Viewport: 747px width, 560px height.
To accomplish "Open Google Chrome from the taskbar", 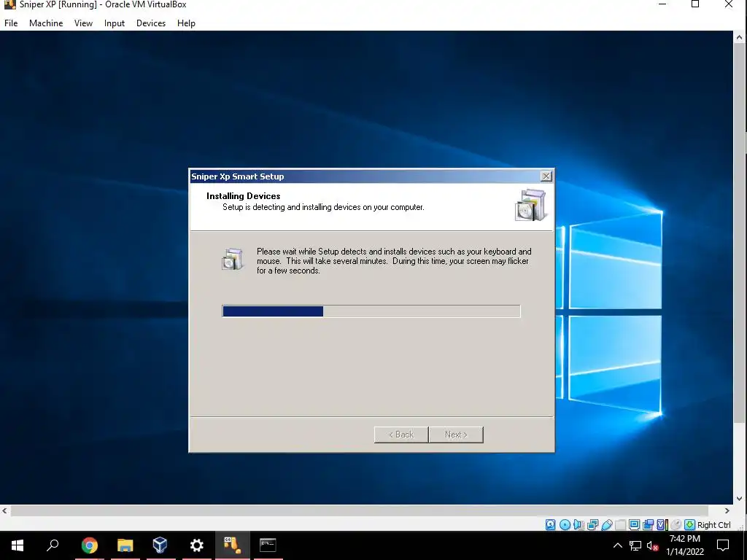I will [89, 545].
